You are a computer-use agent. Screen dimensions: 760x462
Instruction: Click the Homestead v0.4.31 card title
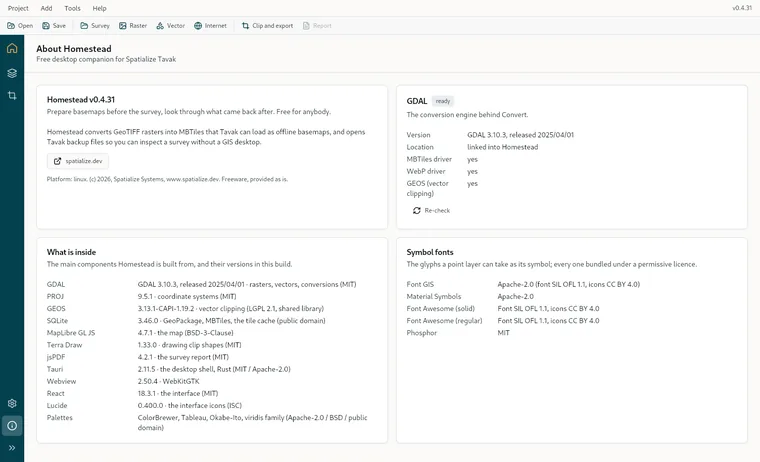pyautogui.click(x=81, y=99)
